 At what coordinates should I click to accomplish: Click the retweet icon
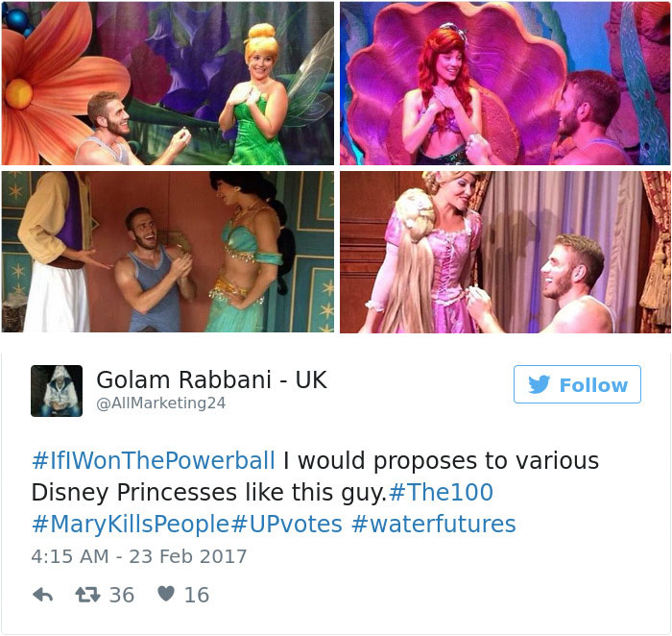tap(87, 595)
